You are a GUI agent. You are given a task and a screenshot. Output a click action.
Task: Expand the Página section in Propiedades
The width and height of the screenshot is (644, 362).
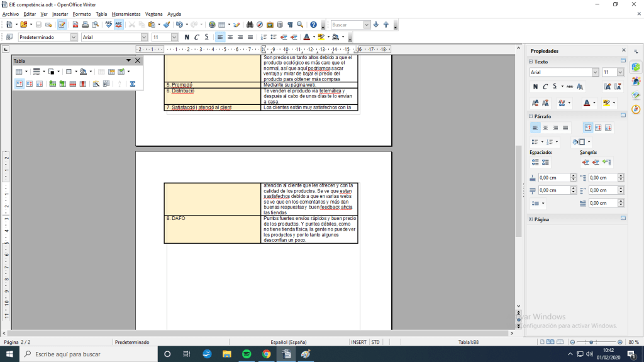coord(531,219)
